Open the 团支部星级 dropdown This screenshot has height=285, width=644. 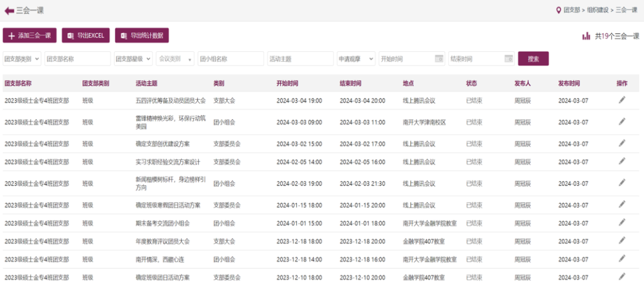132,58
